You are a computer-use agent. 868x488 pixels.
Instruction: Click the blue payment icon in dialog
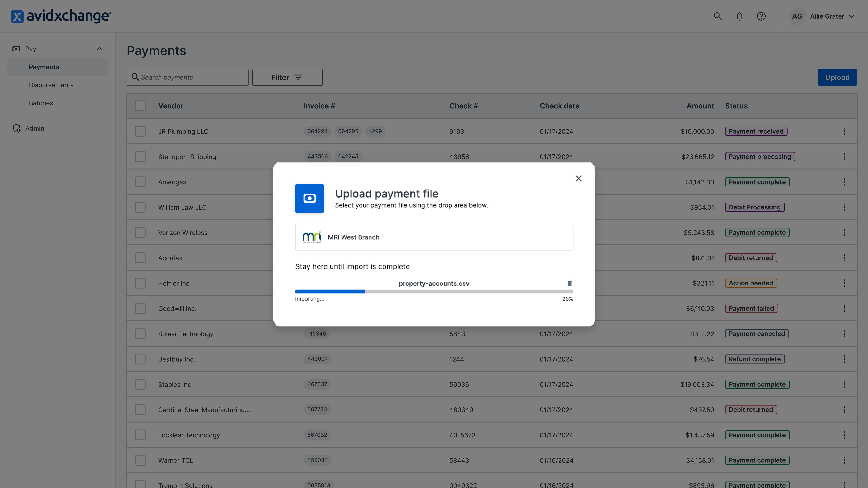[x=310, y=198]
